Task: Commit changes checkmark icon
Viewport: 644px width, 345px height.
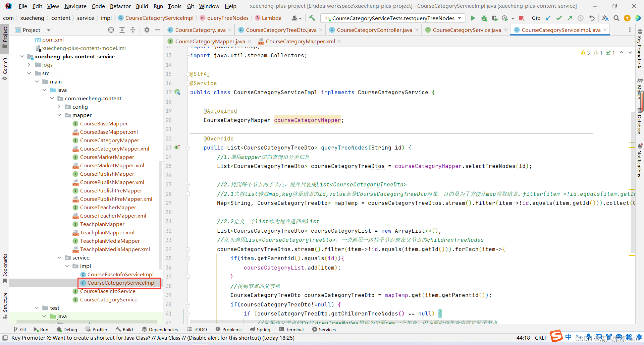Action: coord(559,18)
